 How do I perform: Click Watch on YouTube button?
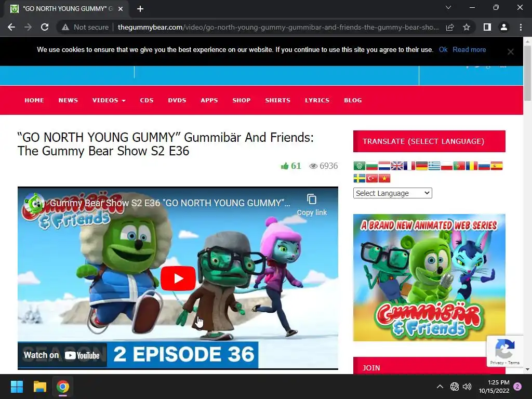pyautogui.click(x=62, y=355)
